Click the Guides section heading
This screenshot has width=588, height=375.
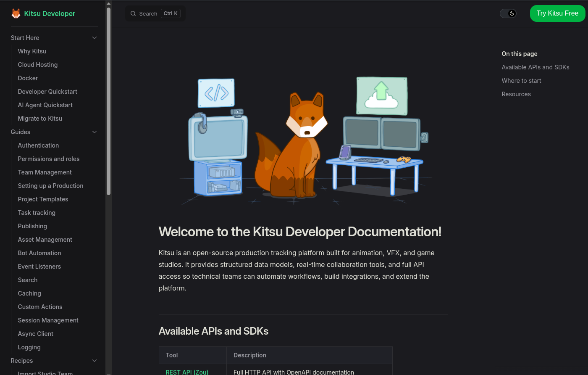click(x=21, y=132)
